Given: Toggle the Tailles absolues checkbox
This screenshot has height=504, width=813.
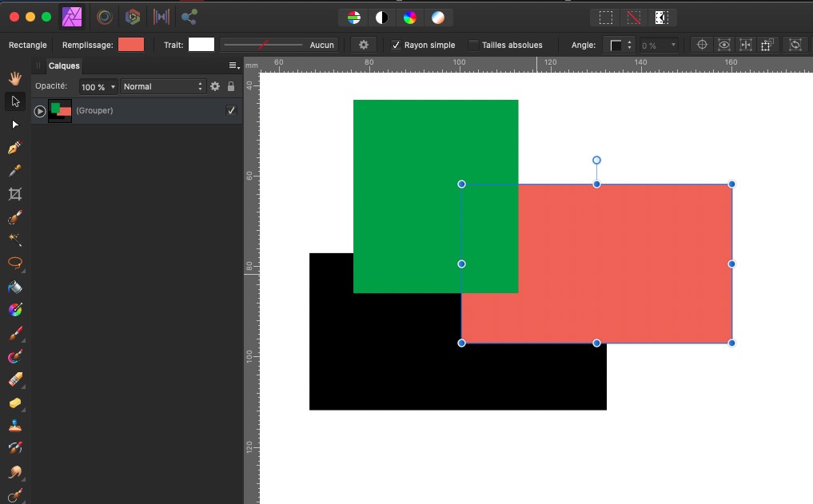Looking at the screenshot, I should [473, 45].
